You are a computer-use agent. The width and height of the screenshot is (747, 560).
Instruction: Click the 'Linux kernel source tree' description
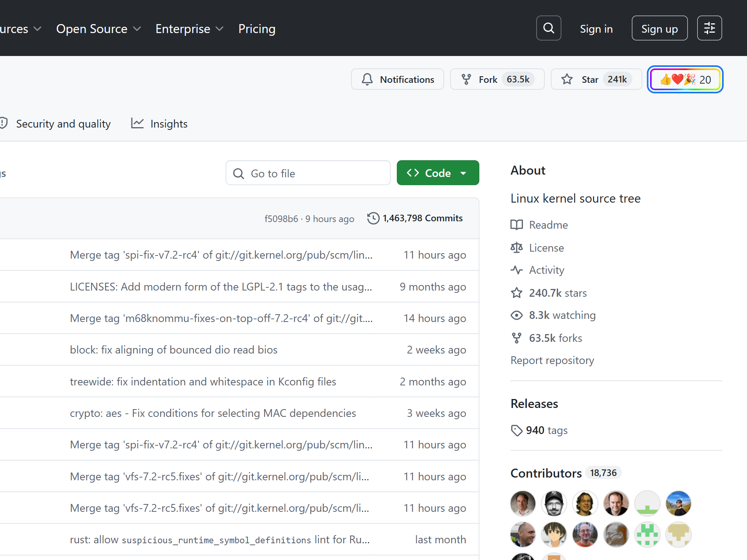click(575, 198)
